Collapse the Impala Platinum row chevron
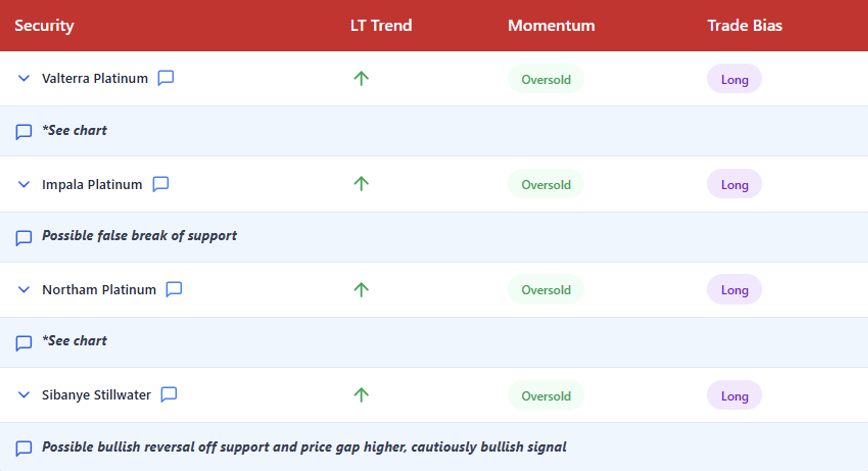This screenshot has height=471, width=868. [x=24, y=185]
